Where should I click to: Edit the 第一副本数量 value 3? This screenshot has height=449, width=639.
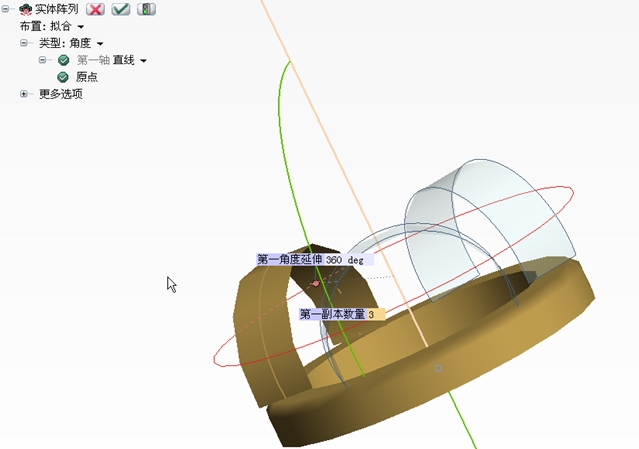pos(376,314)
